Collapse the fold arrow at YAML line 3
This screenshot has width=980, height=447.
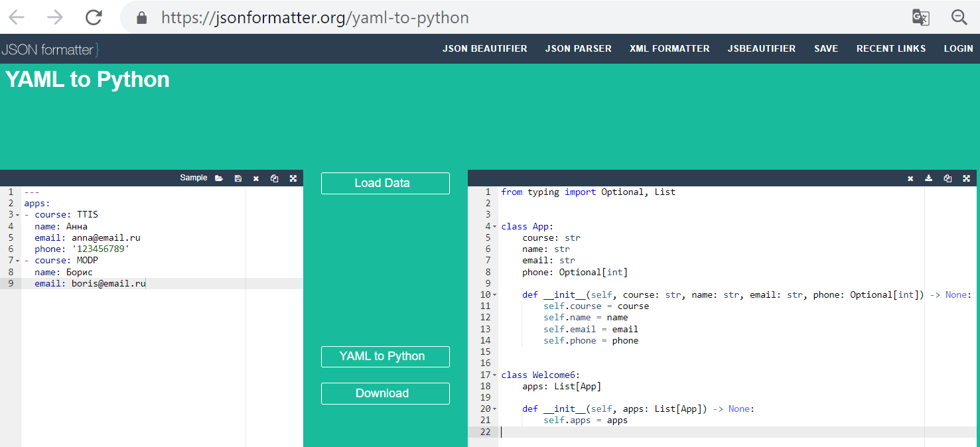[17, 215]
